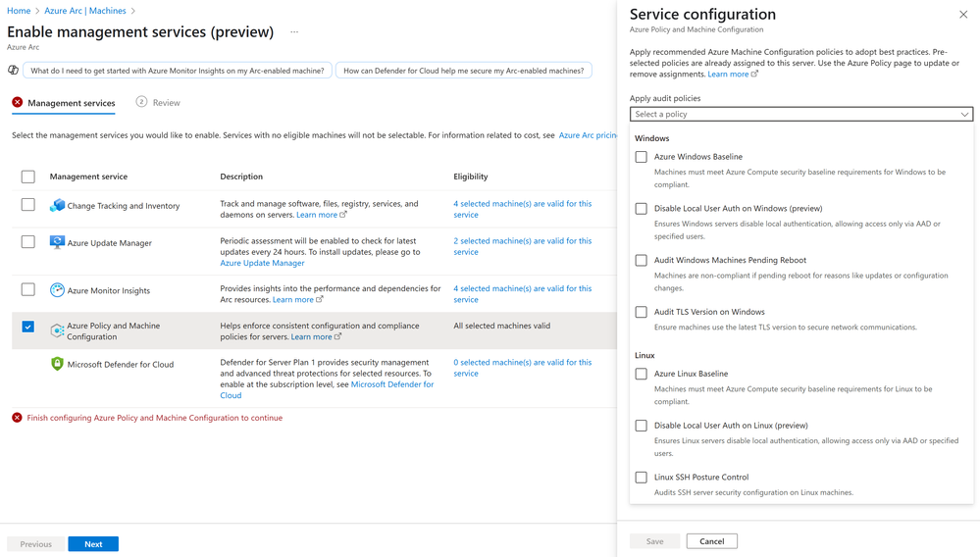Screen dimensions: 980x557
Task: Open Learn more link for Azure Policy description
Action: (x=316, y=336)
